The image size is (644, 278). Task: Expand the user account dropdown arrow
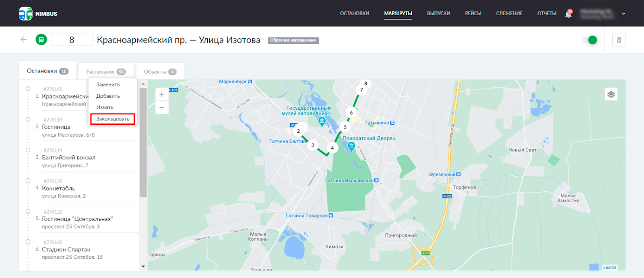tap(623, 14)
